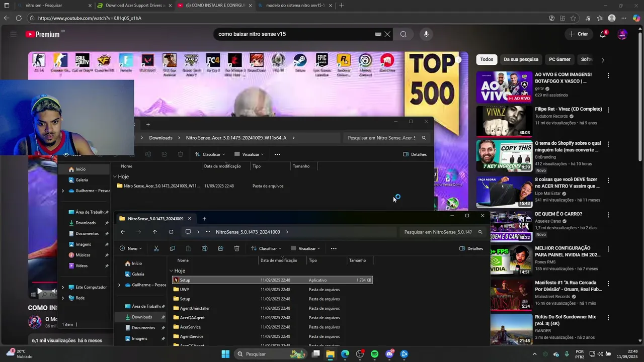Image resolution: width=644 pixels, height=362 pixels.
Task: Bookmark this page with the star icon
Action: [573, 18]
